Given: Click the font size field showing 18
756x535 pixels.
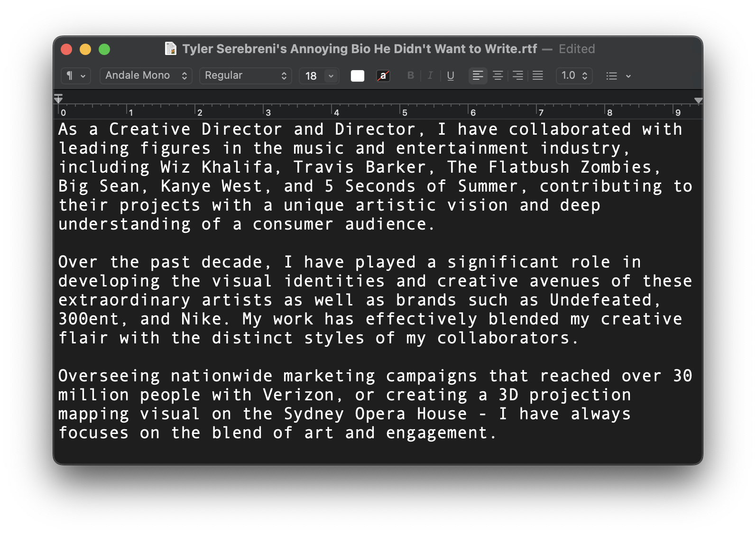Looking at the screenshot, I should point(312,76).
